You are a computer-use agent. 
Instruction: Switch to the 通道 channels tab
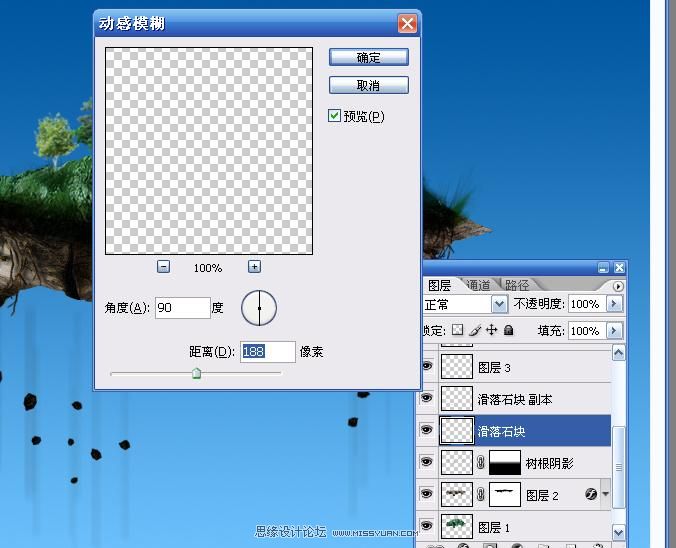(x=479, y=285)
